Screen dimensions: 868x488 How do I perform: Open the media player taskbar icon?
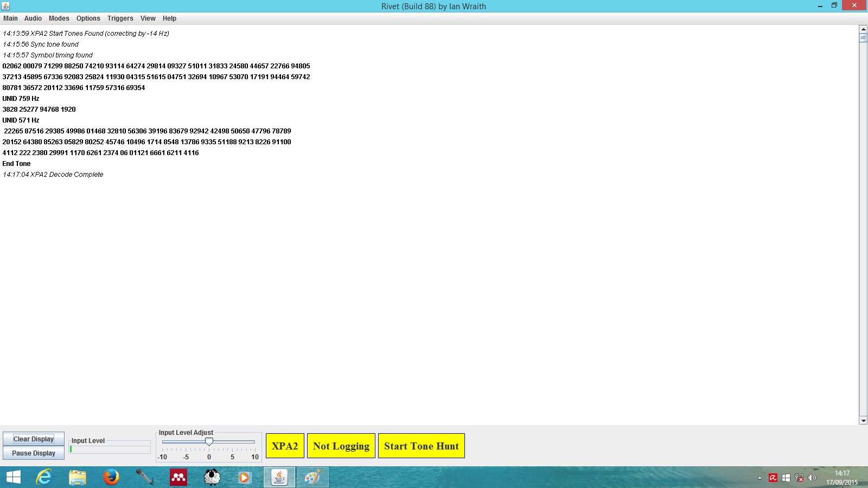245,477
